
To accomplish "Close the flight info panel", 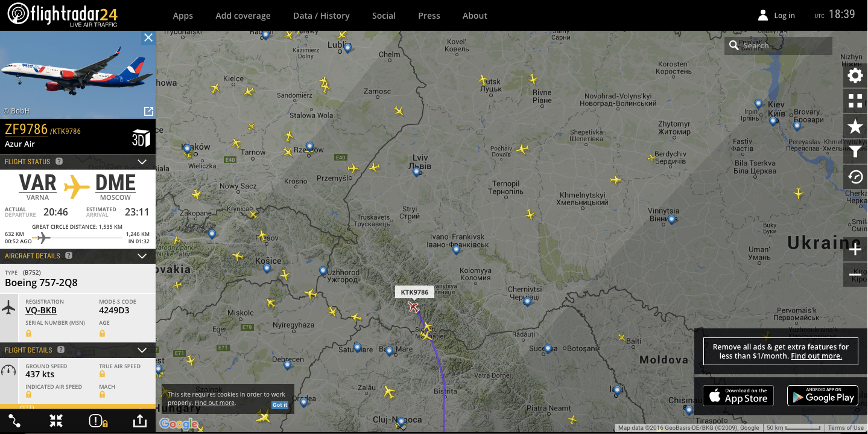I will pyautogui.click(x=148, y=38).
